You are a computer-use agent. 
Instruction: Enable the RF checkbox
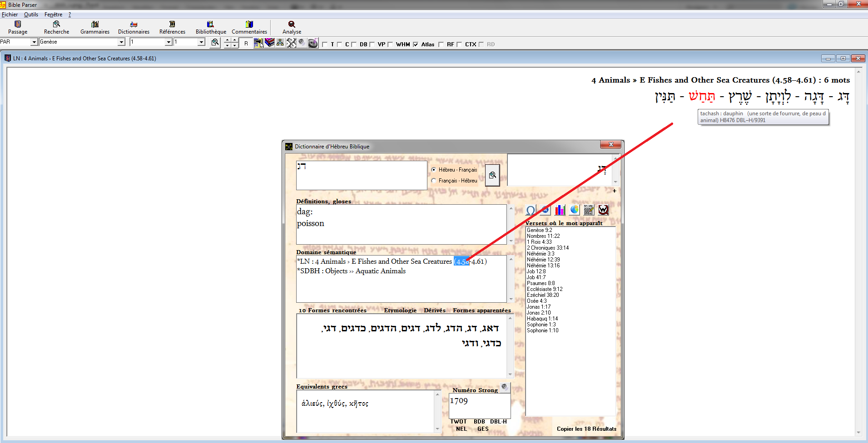pos(441,44)
